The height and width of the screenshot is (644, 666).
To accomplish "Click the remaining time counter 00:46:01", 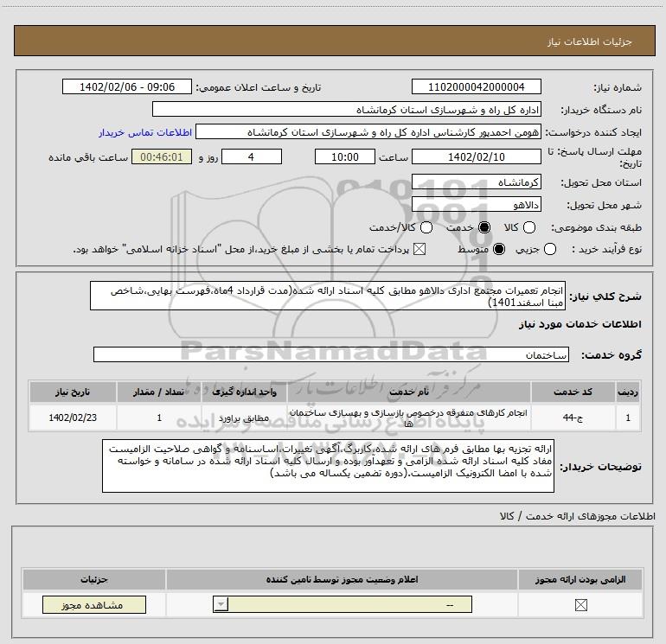I will [x=162, y=156].
